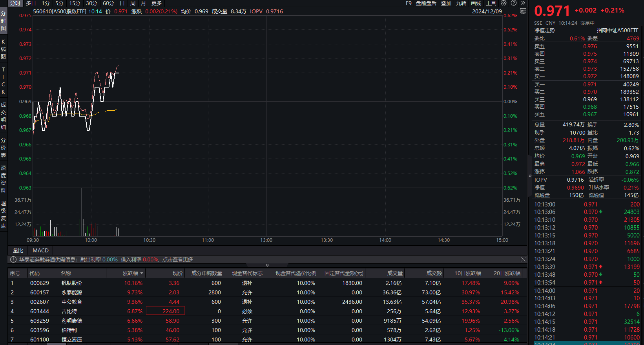This screenshot has width=644, height=345.
Task: Sort by 涨跌幅 column dropdown arrow
Action: (x=142, y=273)
